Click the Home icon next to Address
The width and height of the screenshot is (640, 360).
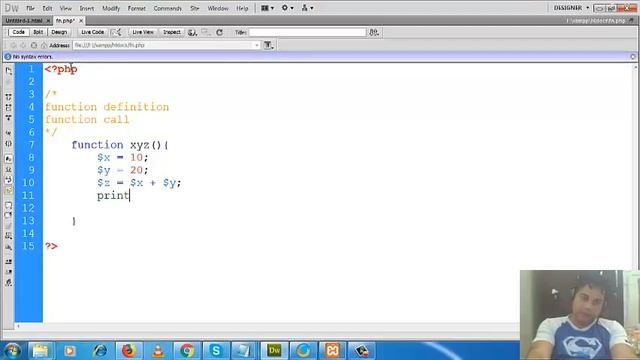tap(44, 45)
